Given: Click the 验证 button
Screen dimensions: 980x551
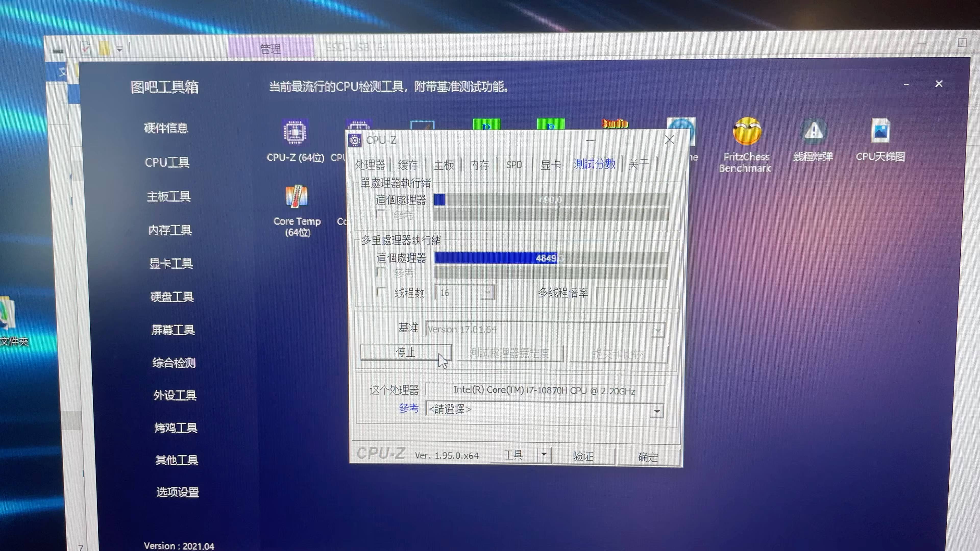Looking at the screenshot, I should pyautogui.click(x=583, y=456).
